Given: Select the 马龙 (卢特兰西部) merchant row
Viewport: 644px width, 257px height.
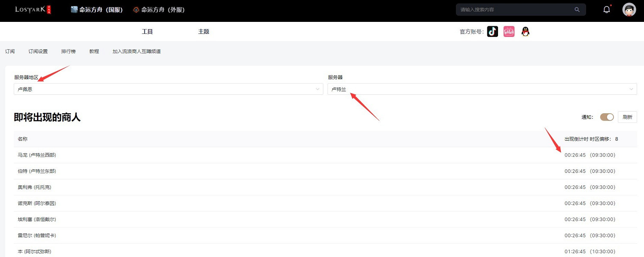Looking at the screenshot, I should (x=37, y=155).
